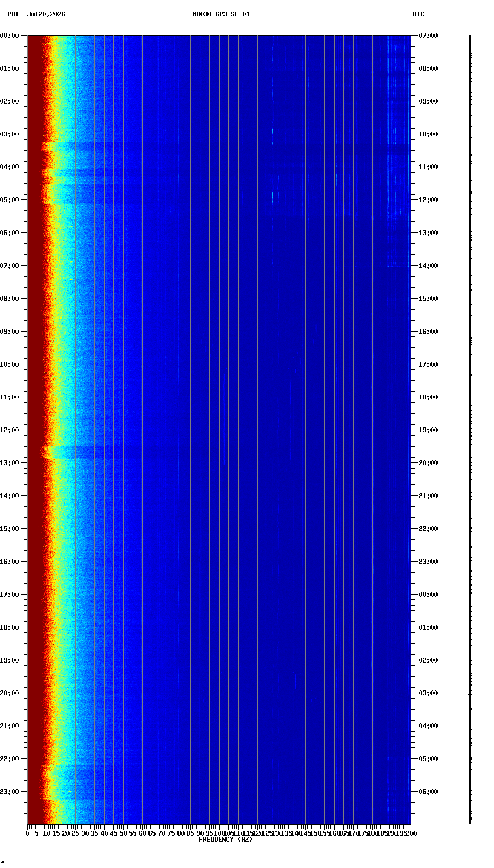The image size is (494, 868).
Task: Click 11:00 on the UTC time axis
Action: pos(428,167)
